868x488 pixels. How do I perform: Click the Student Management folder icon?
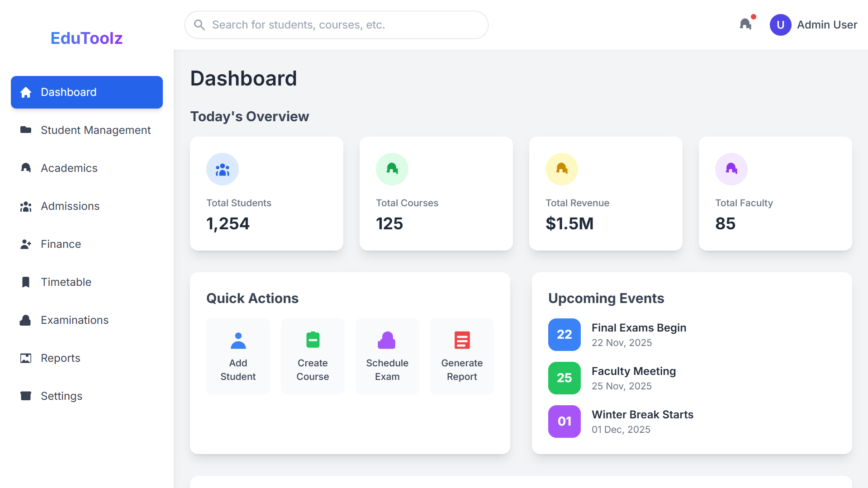pos(25,130)
